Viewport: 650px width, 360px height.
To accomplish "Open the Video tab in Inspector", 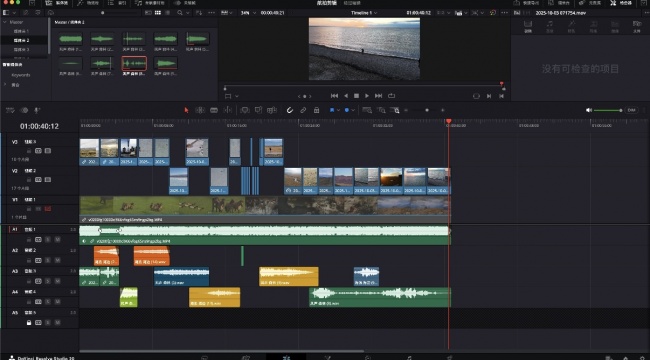I will point(528,26).
